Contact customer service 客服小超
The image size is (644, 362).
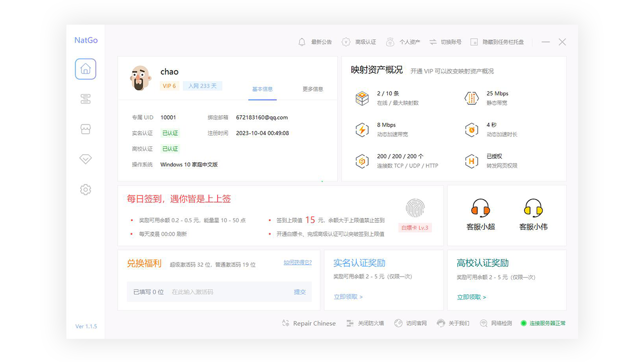(480, 215)
